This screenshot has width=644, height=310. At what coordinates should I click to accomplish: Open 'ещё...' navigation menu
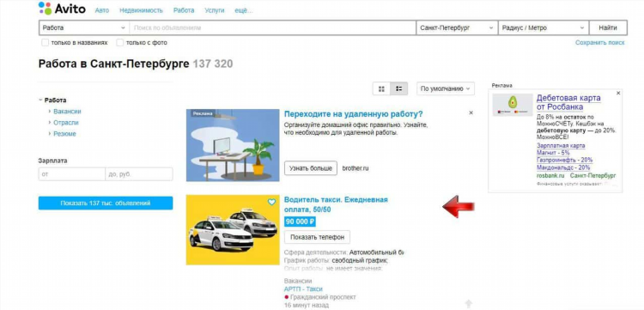point(244,10)
